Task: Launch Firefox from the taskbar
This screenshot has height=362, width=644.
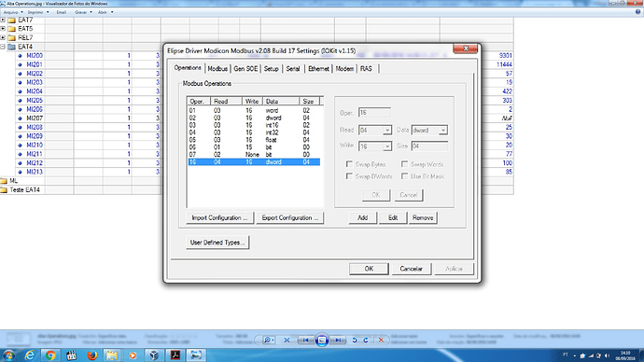Action: click(92, 355)
